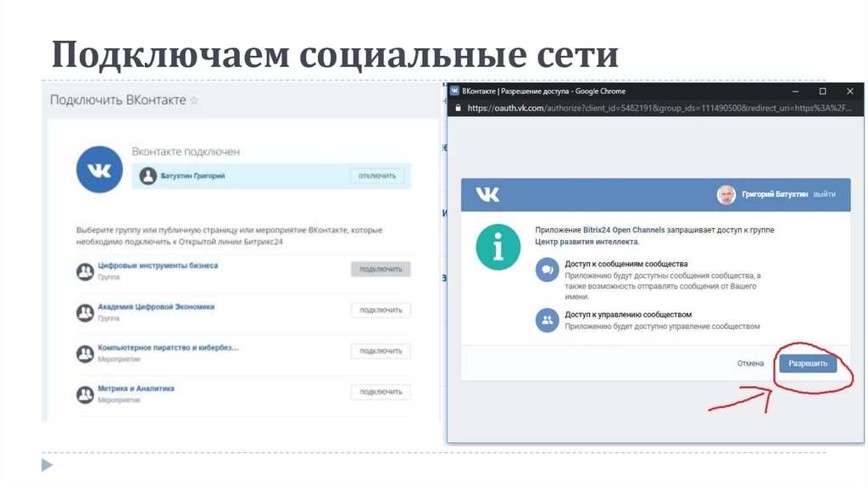Click the выйти link in VK header

pyautogui.click(x=824, y=194)
